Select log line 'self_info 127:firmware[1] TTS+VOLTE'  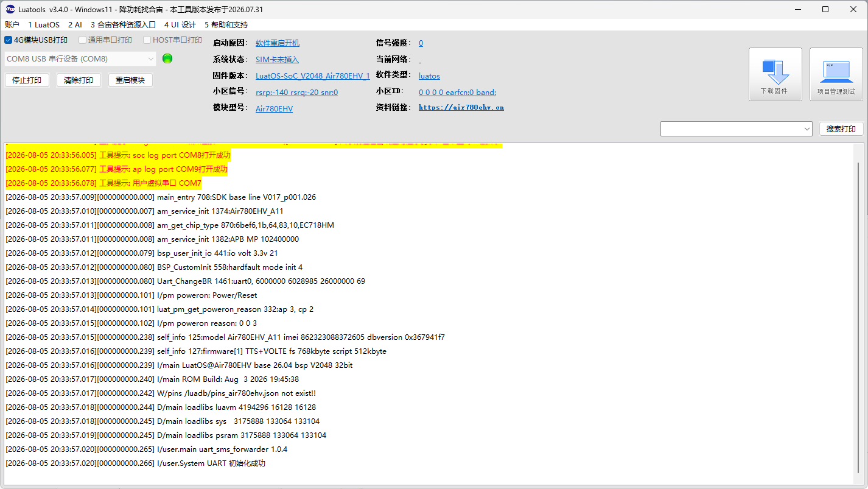(x=196, y=351)
